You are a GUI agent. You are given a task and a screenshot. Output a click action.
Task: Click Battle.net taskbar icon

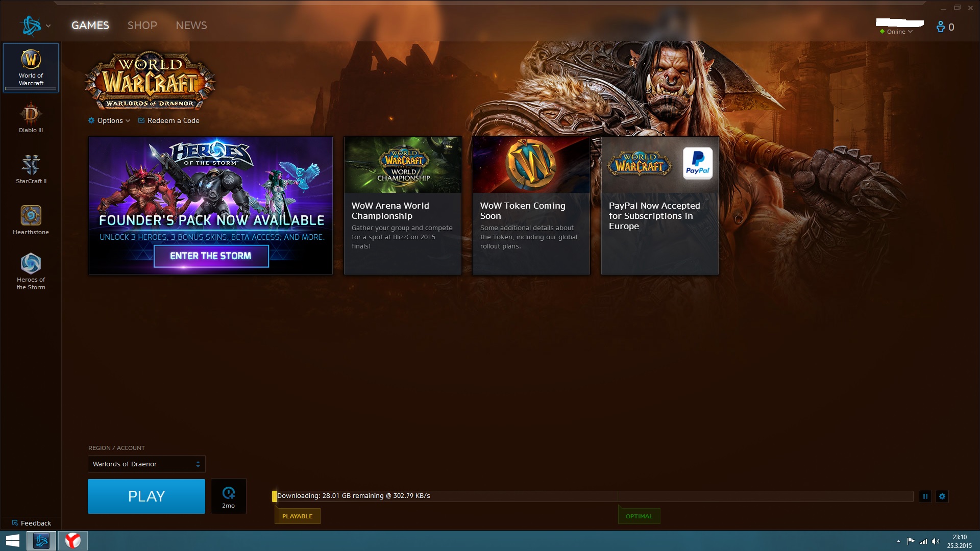coord(41,541)
